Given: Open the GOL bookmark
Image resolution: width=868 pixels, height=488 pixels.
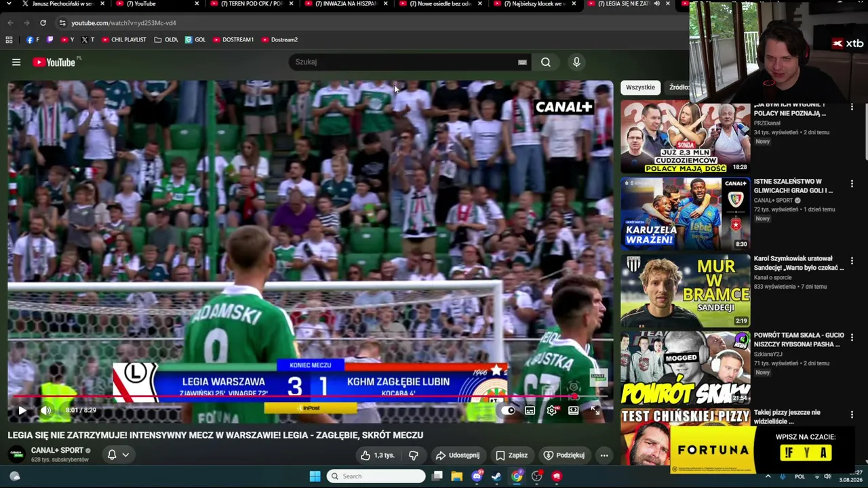Looking at the screenshot, I should (x=195, y=40).
